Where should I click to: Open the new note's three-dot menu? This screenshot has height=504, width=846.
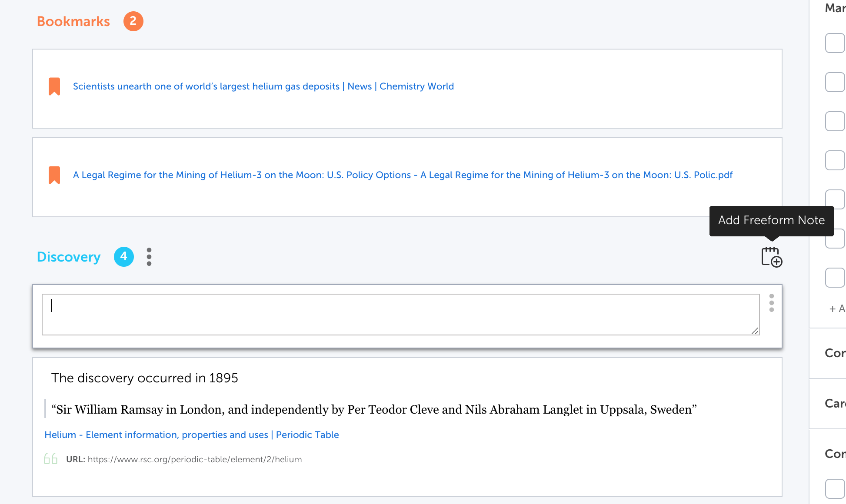(771, 303)
